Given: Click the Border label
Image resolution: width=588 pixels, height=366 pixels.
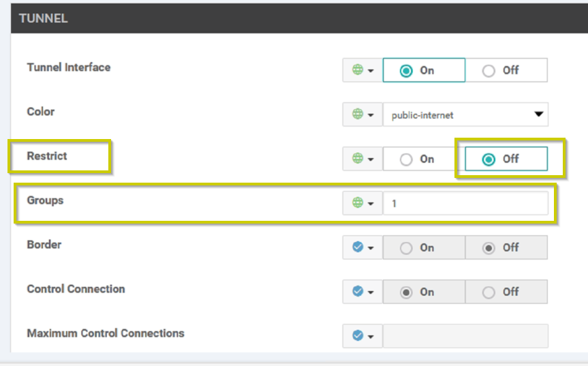Looking at the screenshot, I should pyautogui.click(x=44, y=245).
